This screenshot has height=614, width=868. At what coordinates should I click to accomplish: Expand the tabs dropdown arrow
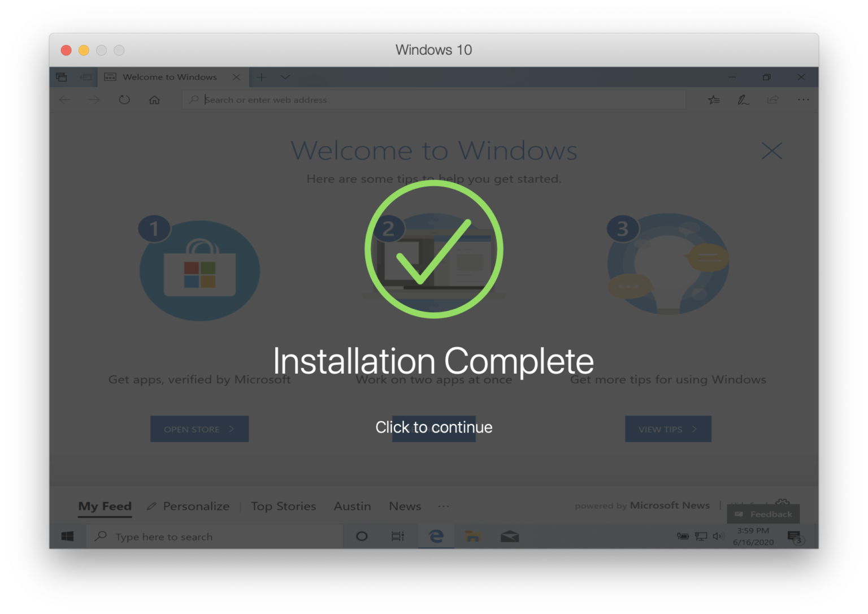point(285,77)
